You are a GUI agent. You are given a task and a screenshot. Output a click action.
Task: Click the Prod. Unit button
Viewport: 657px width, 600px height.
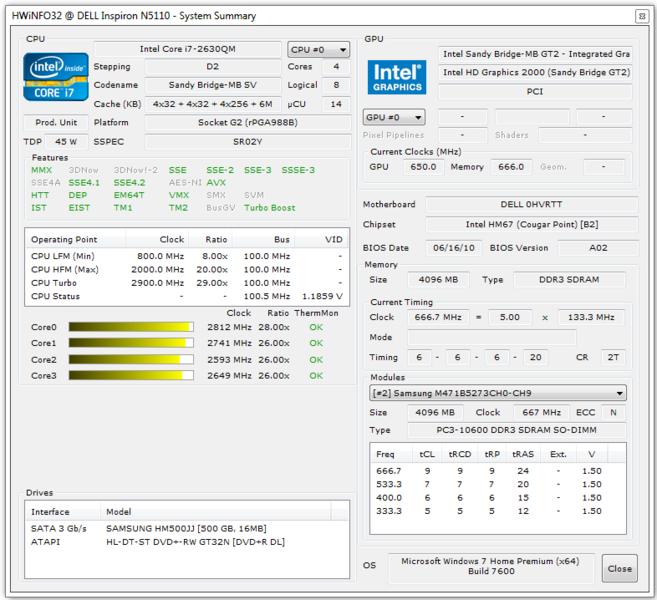56,122
